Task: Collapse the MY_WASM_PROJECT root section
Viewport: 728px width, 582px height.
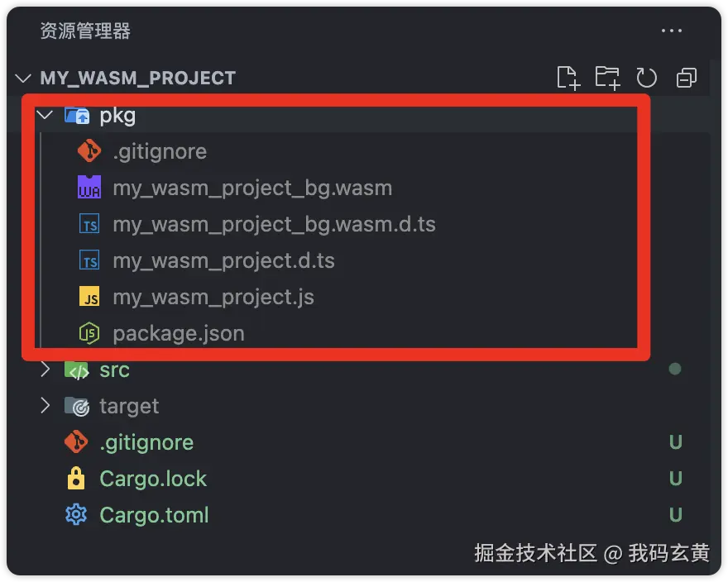Action: pyautogui.click(x=23, y=79)
